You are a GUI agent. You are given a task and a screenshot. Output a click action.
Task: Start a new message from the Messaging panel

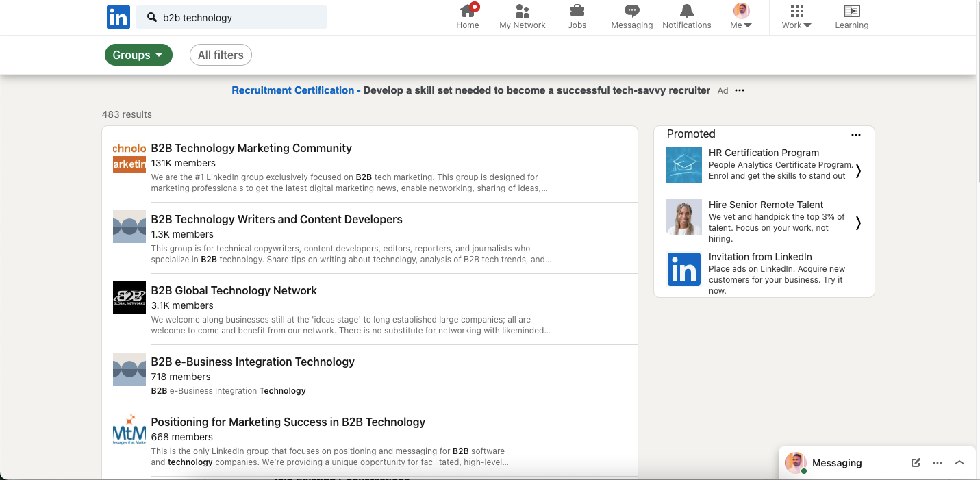tap(916, 462)
